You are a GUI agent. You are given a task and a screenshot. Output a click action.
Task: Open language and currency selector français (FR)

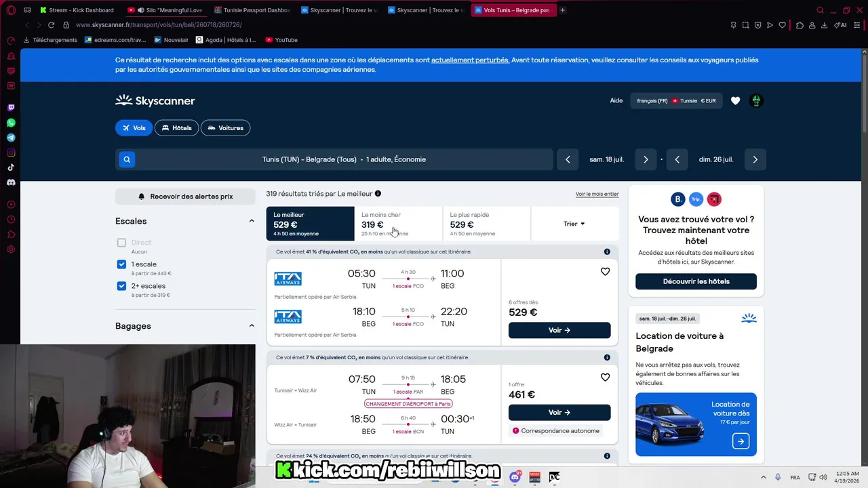676,101
